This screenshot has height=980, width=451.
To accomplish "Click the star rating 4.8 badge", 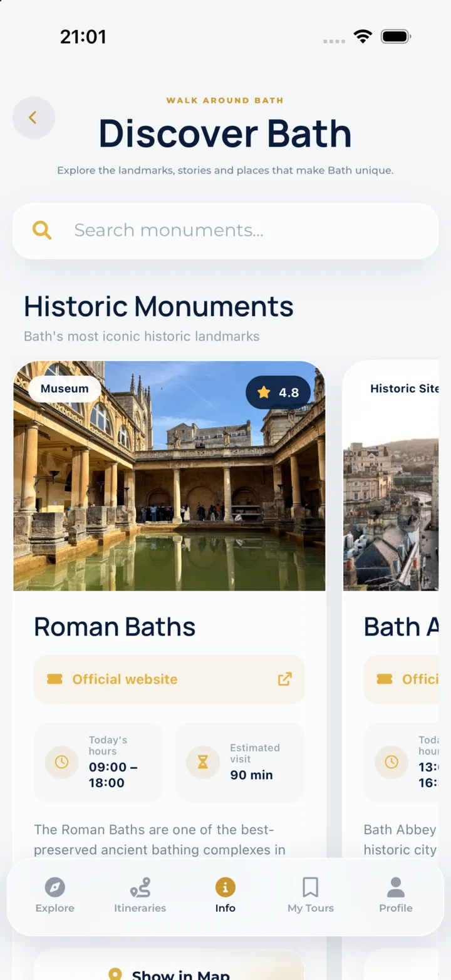I will coord(278,393).
